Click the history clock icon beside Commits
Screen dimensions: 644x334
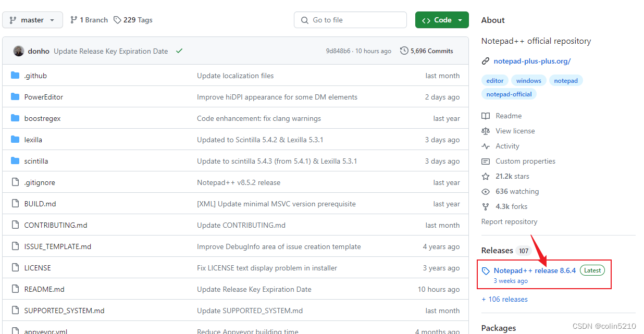tap(404, 51)
